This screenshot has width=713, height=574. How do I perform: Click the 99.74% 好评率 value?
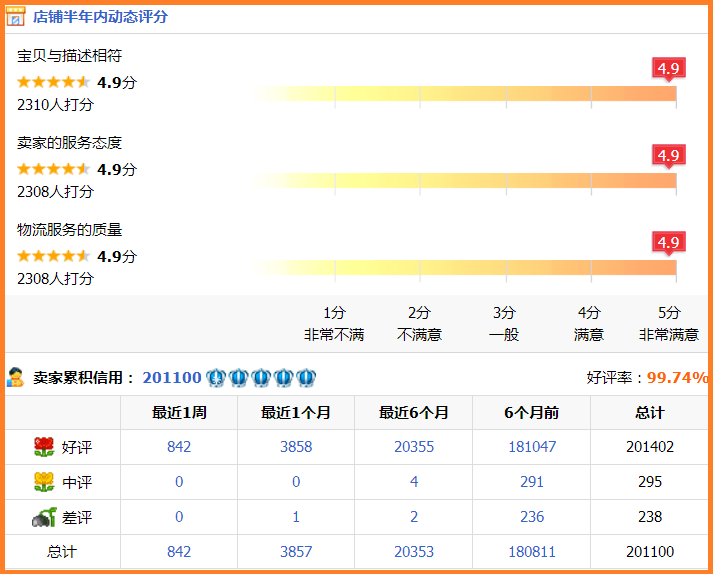tap(677, 377)
